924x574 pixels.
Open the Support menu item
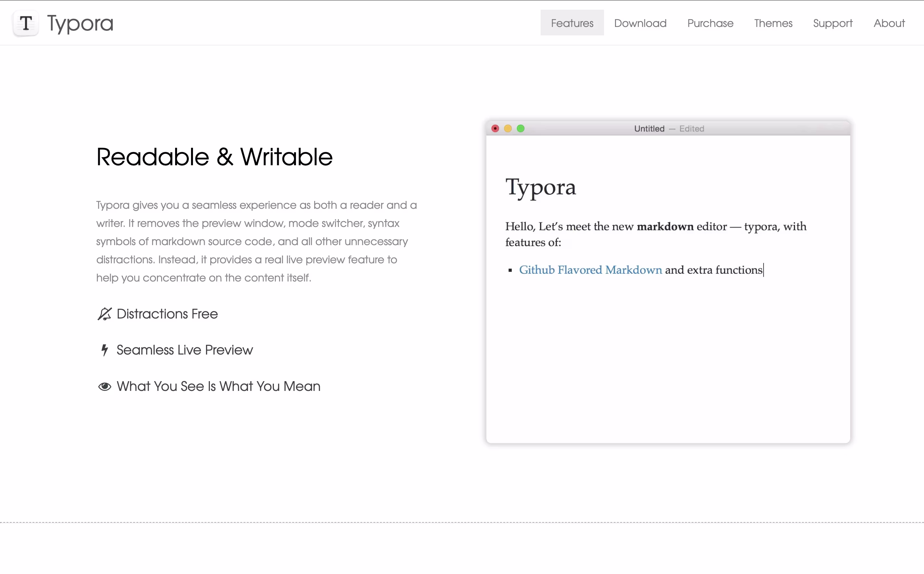point(832,23)
